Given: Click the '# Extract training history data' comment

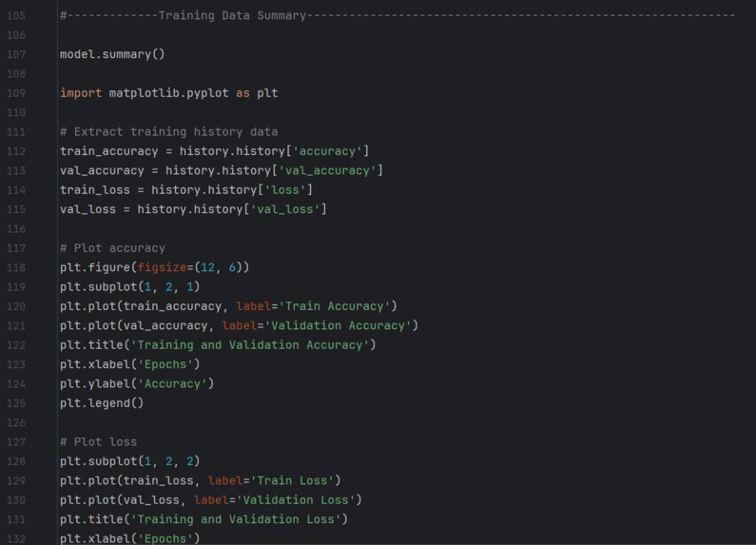Looking at the screenshot, I should coord(168,131).
